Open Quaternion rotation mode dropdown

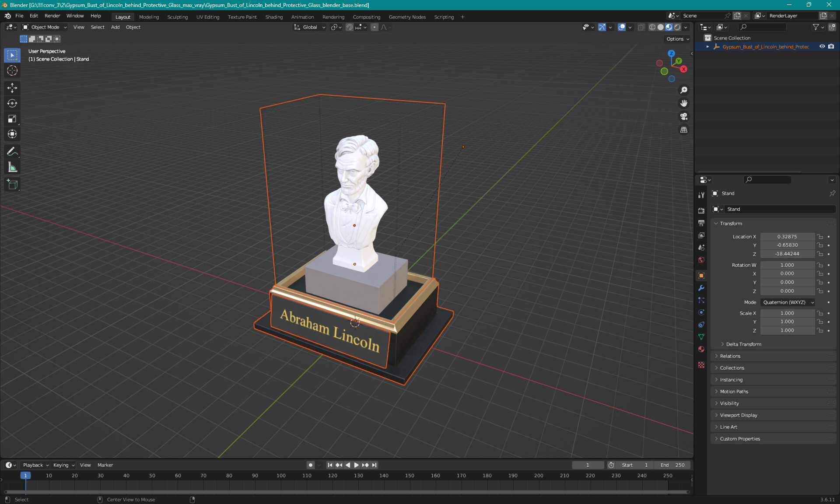click(x=788, y=302)
